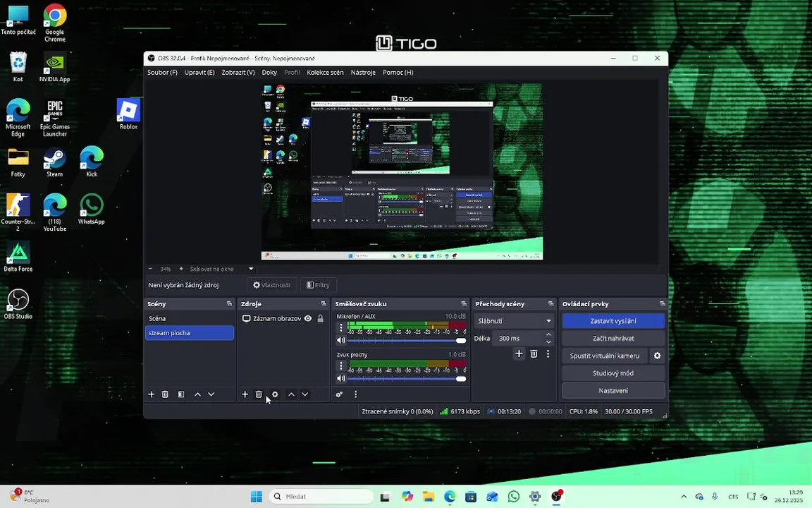
Task: Increase Délka duration with up arrow
Action: coord(548,334)
